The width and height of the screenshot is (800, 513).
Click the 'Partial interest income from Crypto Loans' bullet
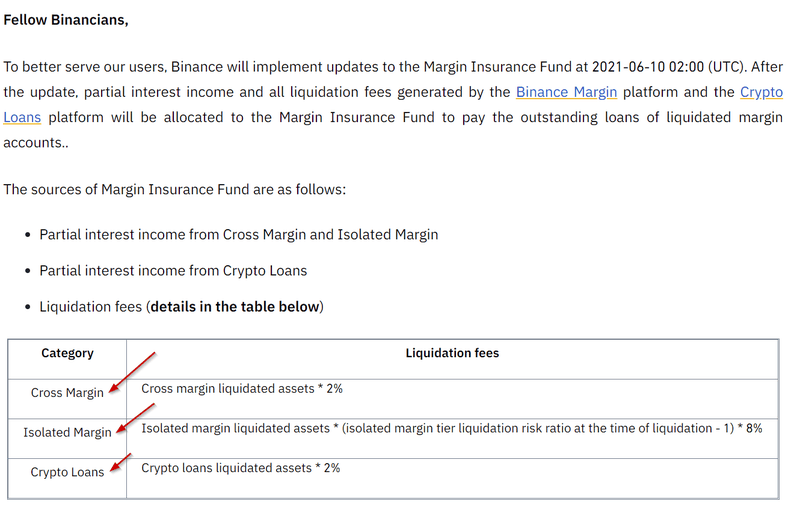(173, 270)
